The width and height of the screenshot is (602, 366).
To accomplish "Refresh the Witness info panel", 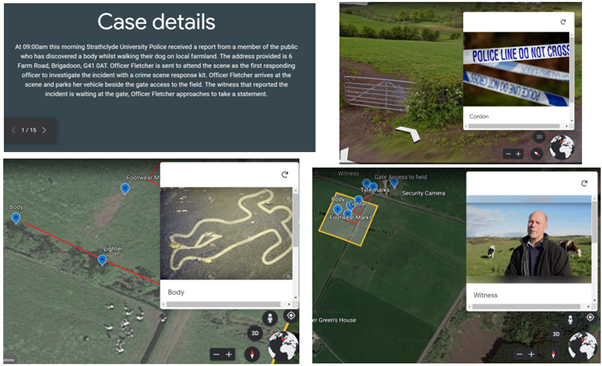I will pyautogui.click(x=584, y=183).
